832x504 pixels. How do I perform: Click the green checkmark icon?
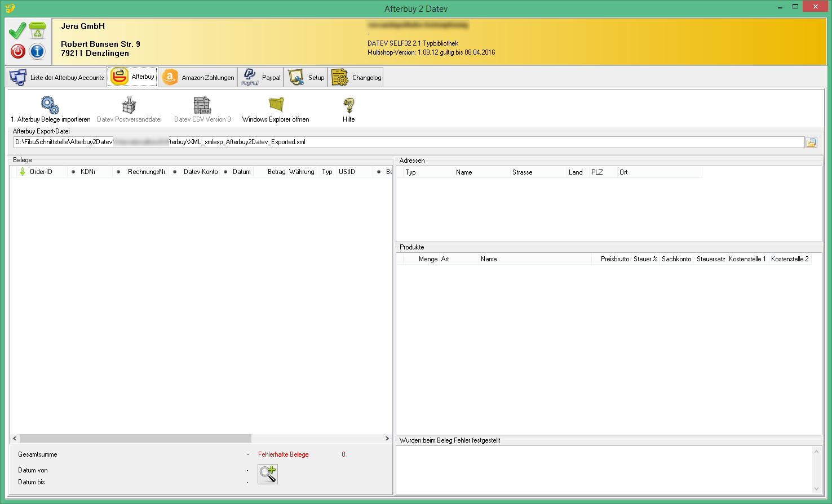point(17,30)
